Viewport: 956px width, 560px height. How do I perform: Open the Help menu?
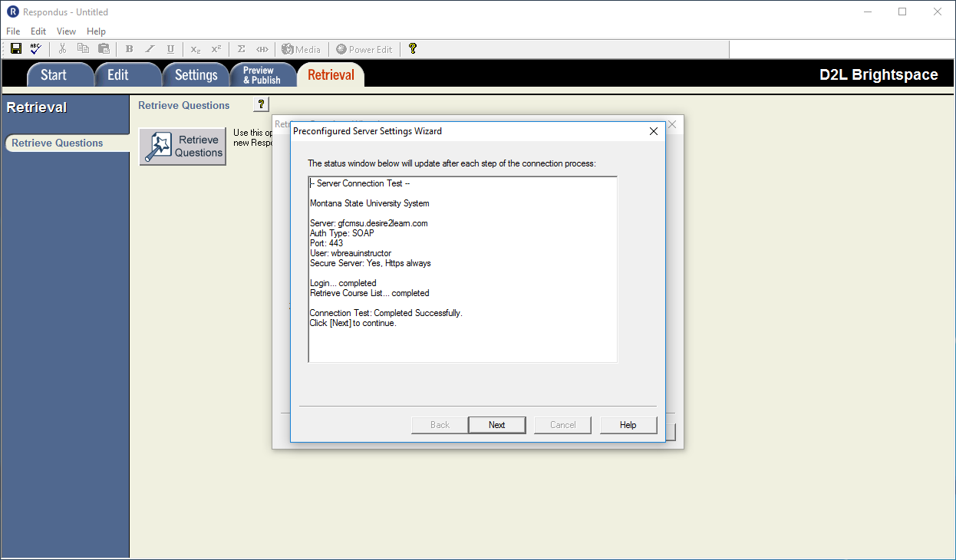[x=96, y=31]
